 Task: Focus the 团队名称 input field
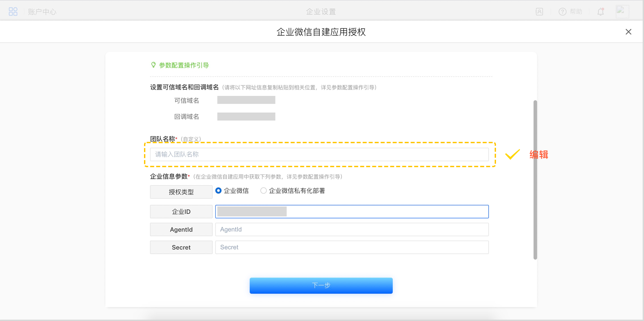[319, 155]
